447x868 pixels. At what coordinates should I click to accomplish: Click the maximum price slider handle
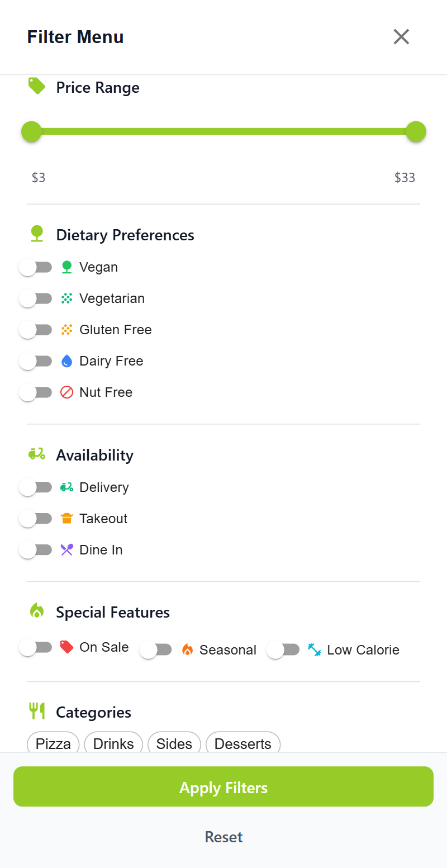tap(416, 132)
